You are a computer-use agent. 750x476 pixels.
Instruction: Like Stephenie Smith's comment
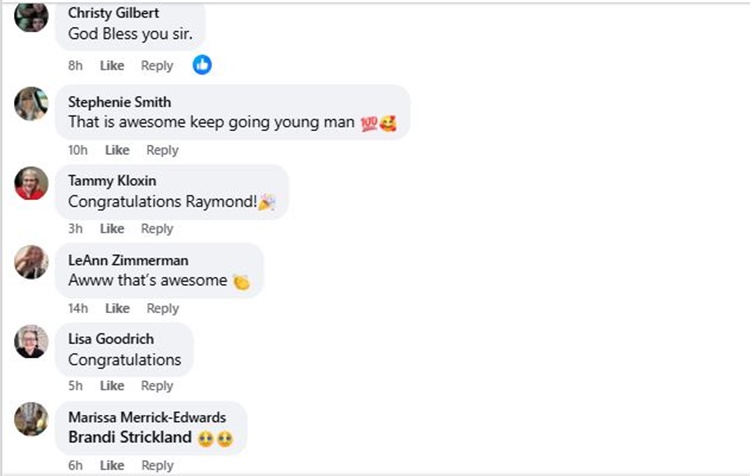point(117,150)
